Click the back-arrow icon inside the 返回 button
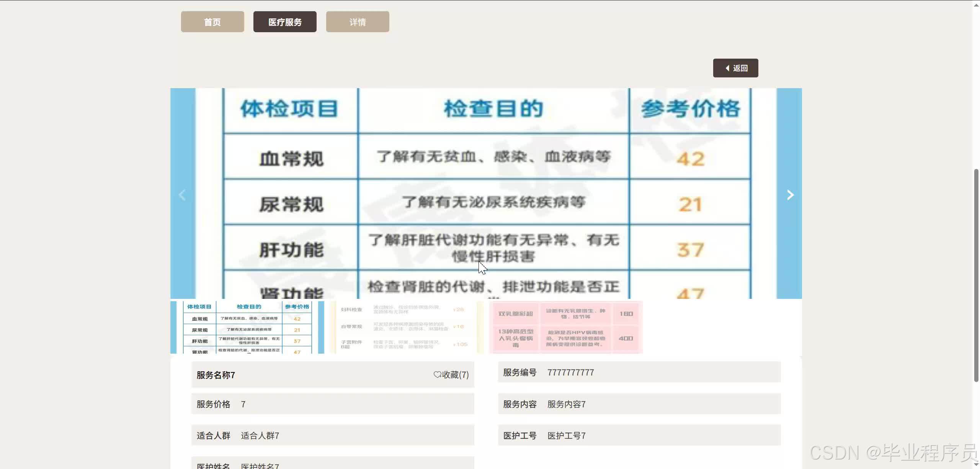The image size is (980, 469). 727,67
